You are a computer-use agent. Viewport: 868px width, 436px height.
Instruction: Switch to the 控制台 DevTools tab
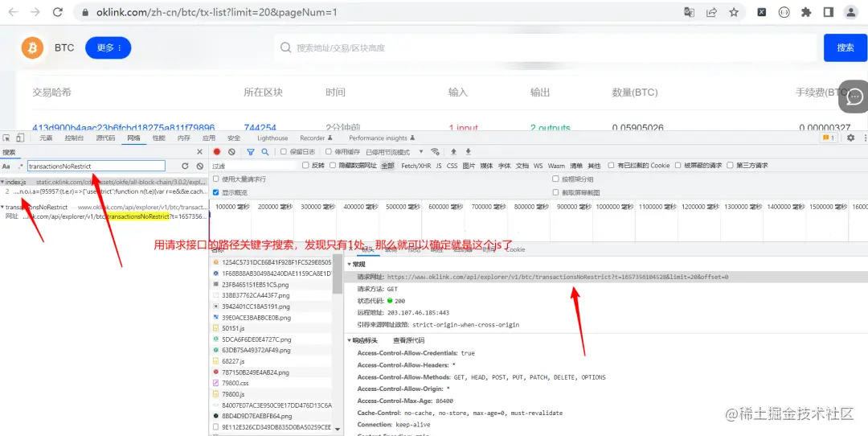[74, 138]
